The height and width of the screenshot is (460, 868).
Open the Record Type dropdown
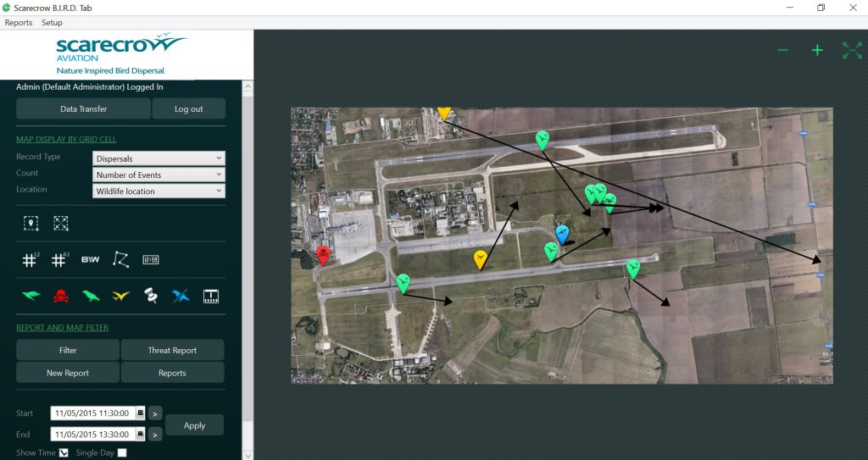159,158
